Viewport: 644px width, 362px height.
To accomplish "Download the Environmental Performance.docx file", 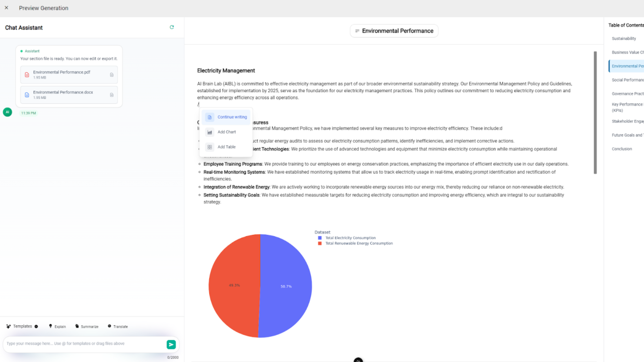I will [x=112, y=95].
